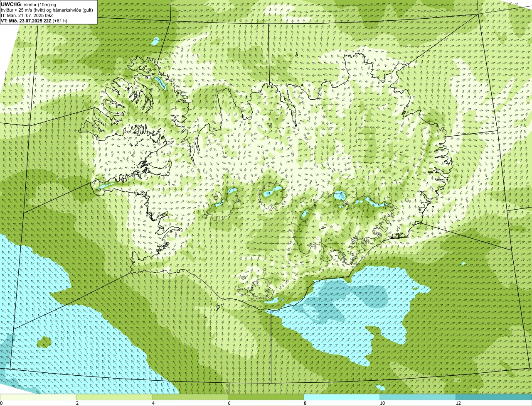The height and width of the screenshot is (406, 532).
Task: Click the legend scale label "12"
Action: tap(458, 403)
